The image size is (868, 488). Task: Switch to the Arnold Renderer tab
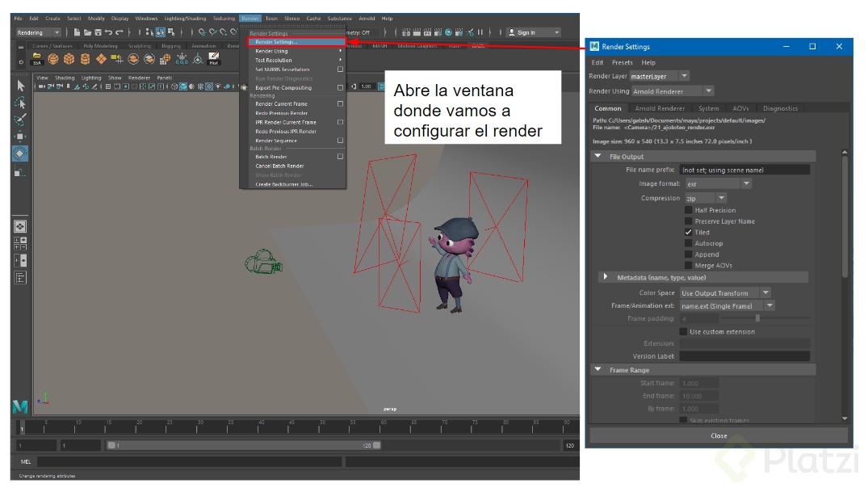pyautogui.click(x=660, y=108)
